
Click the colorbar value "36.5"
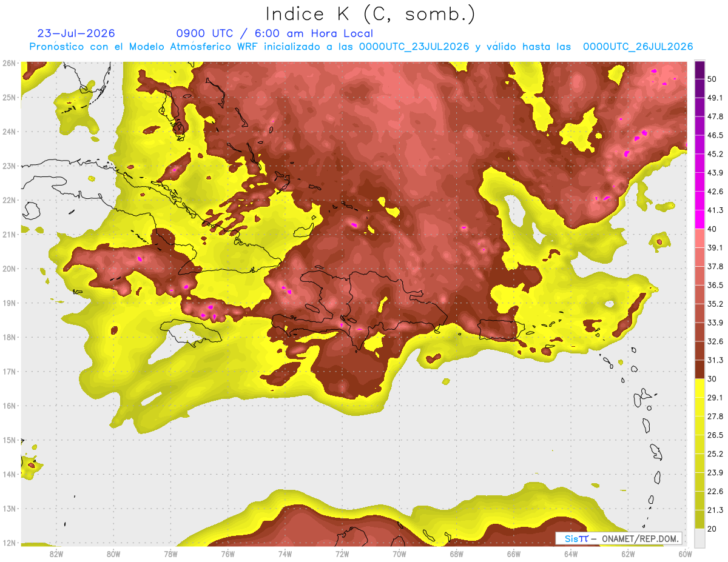click(x=716, y=285)
